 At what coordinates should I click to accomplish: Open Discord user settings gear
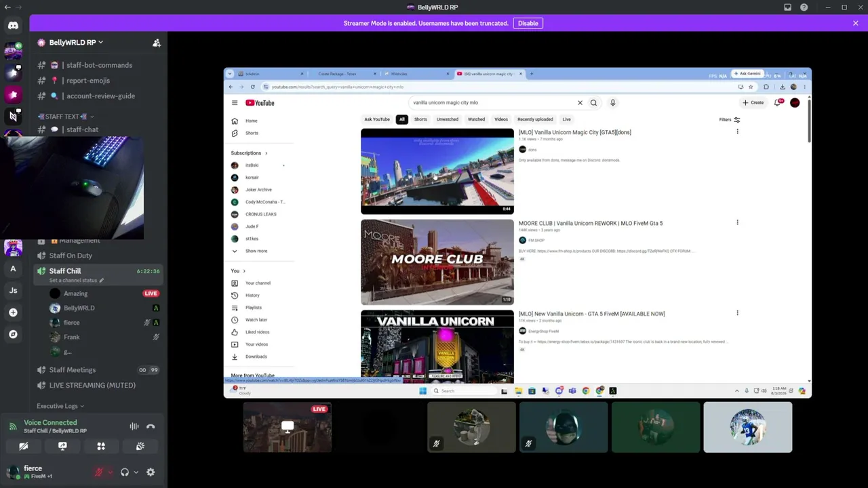pyautogui.click(x=151, y=472)
